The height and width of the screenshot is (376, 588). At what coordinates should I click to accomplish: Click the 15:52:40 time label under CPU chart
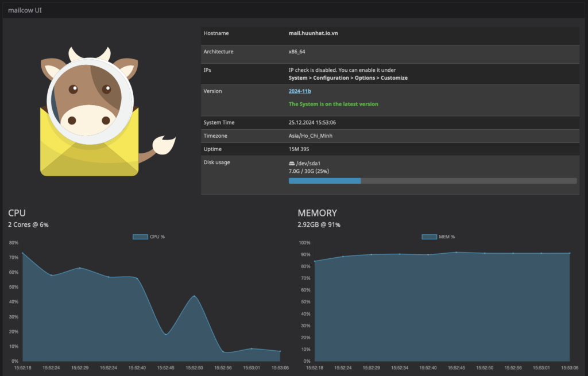[x=137, y=368]
